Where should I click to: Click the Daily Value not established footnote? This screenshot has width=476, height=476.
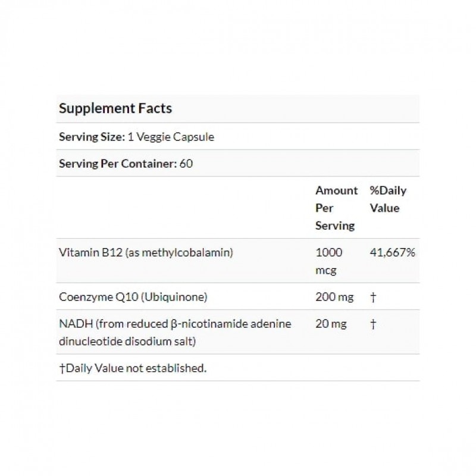pyautogui.click(x=133, y=368)
